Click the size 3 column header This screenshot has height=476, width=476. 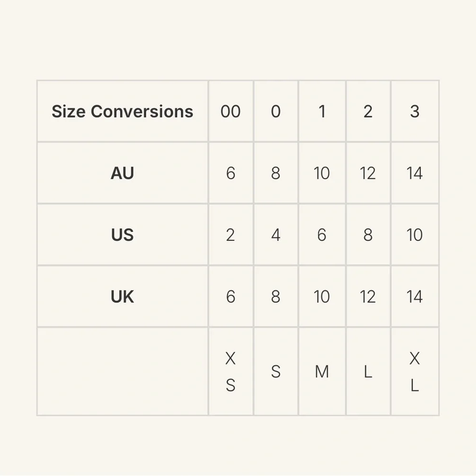pyautogui.click(x=415, y=111)
